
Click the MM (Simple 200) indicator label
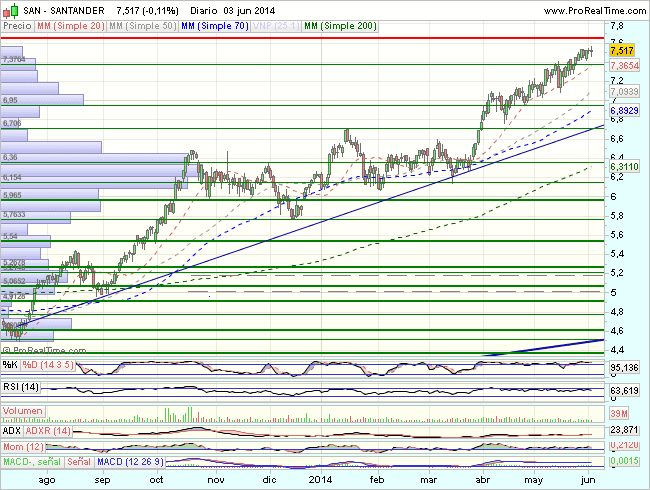(340, 26)
